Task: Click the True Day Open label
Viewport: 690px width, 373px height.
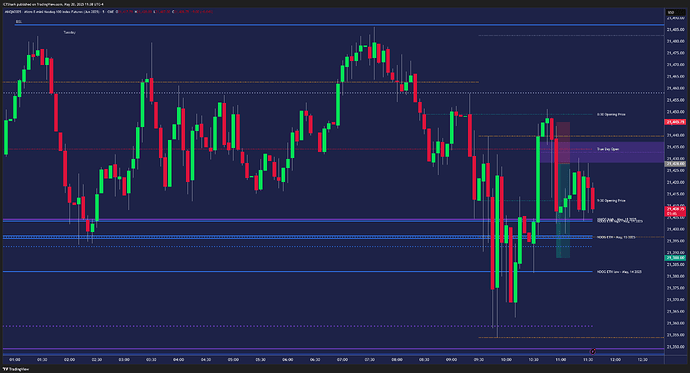Action: pos(608,149)
